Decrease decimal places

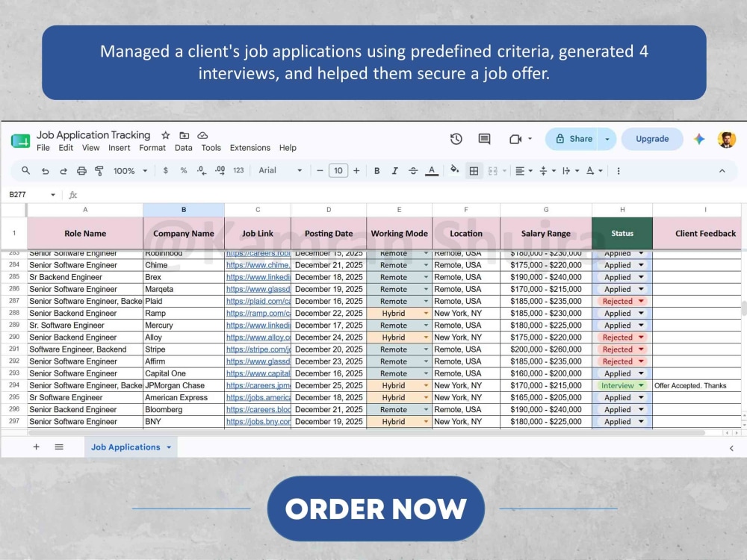tap(202, 170)
